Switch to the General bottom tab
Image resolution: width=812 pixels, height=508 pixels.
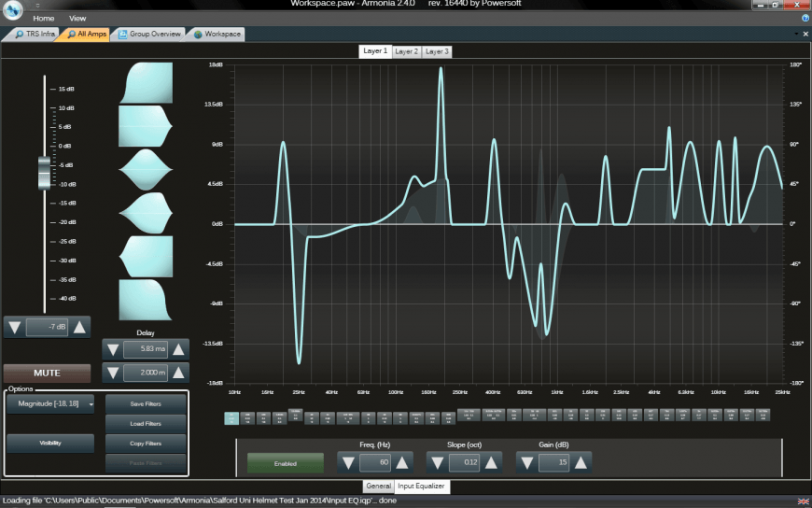click(379, 487)
